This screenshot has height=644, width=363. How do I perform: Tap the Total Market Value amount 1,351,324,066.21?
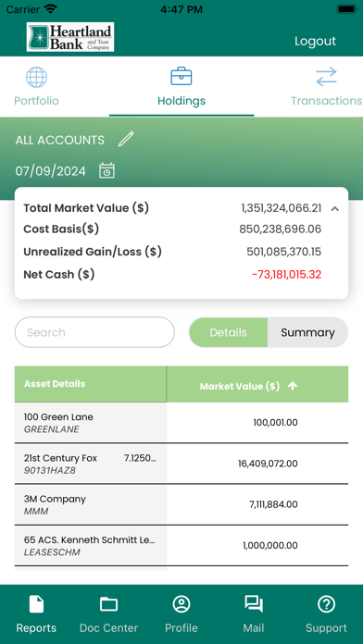[x=282, y=208]
